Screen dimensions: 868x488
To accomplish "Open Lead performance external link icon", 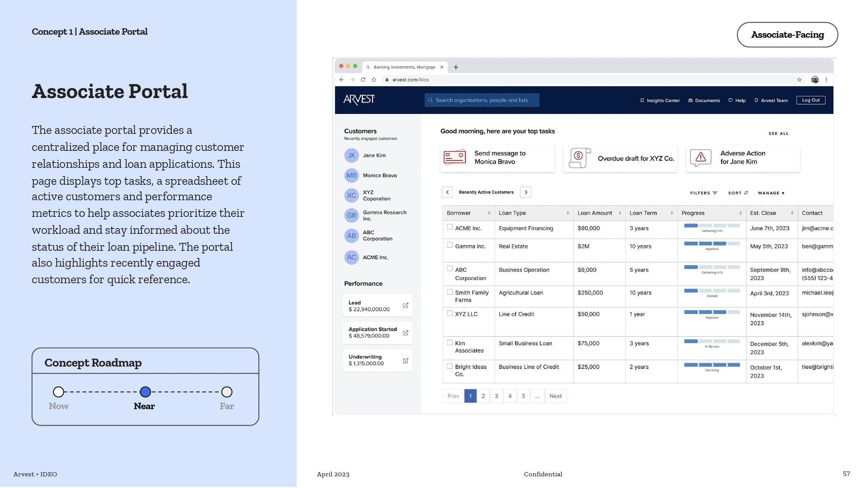I will point(405,305).
